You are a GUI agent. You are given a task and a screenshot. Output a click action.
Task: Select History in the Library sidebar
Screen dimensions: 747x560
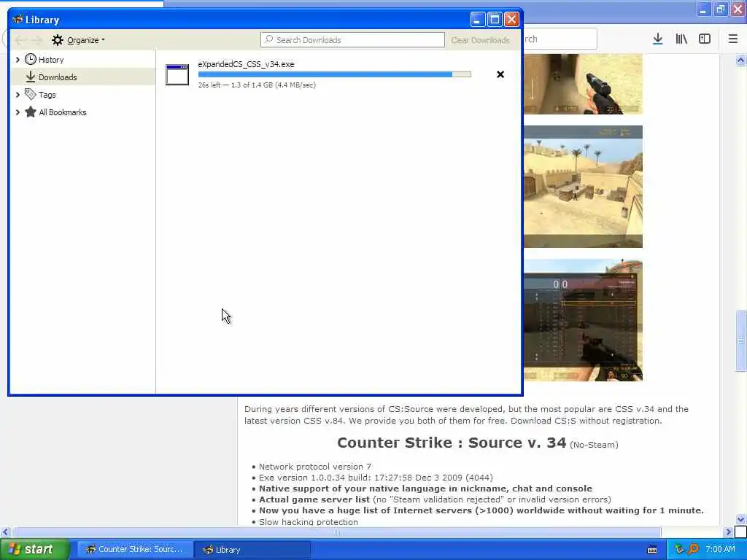(x=51, y=60)
